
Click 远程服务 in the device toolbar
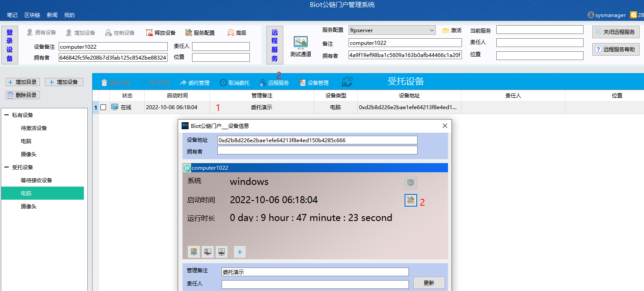coord(274,83)
